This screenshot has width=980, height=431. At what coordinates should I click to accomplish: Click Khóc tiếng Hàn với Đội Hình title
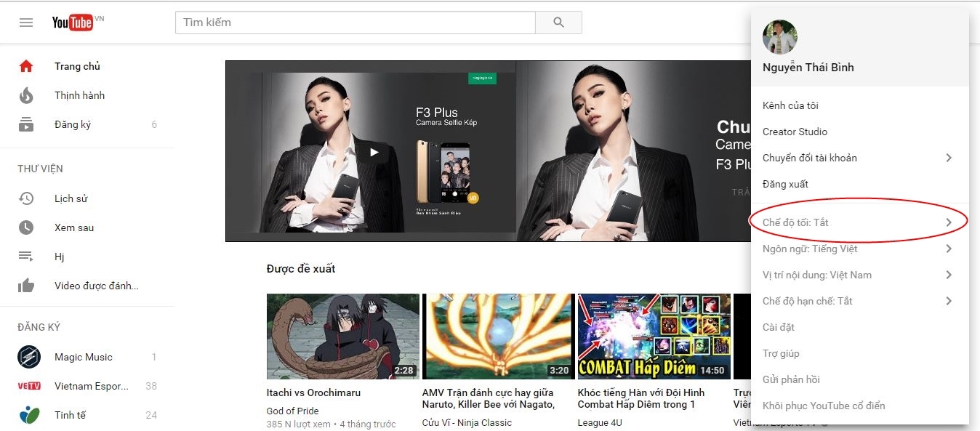click(641, 398)
